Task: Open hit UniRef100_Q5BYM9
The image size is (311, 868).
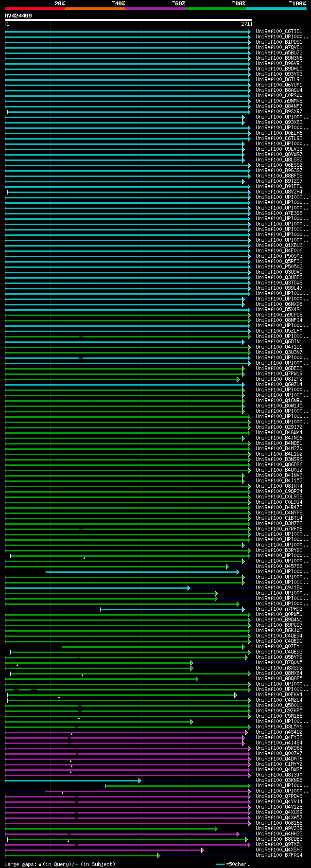Action: coord(279,657)
